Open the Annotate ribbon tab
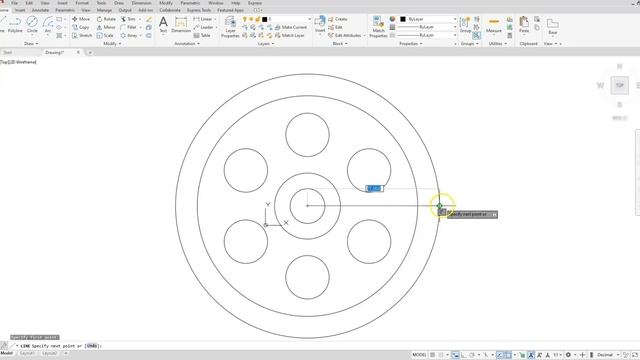Viewport: 640px width, 360px height. click(x=40, y=10)
